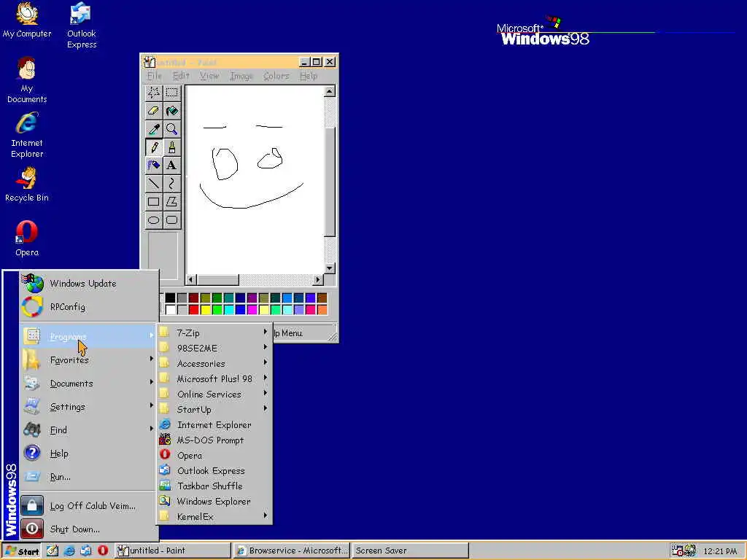
Task: Select the Airbrush spray tool
Action: (x=153, y=166)
